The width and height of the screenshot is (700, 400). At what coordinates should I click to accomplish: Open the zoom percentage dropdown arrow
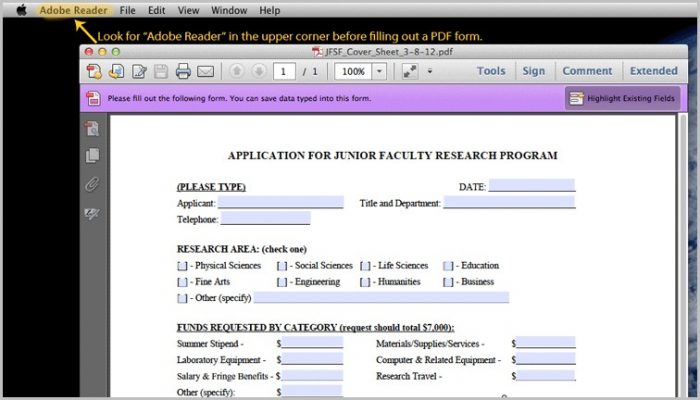point(379,71)
